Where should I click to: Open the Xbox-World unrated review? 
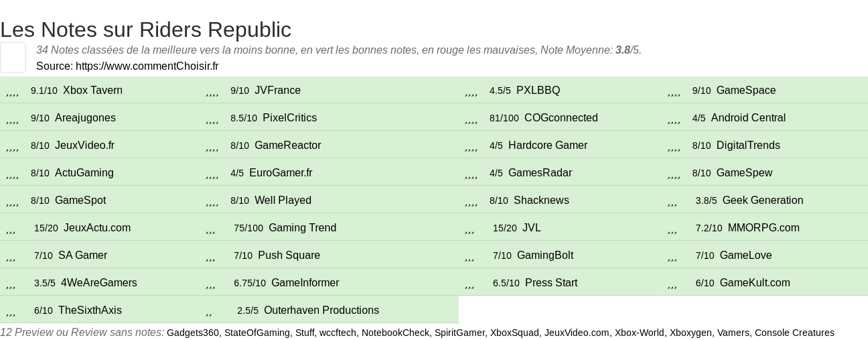coord(640,333)
